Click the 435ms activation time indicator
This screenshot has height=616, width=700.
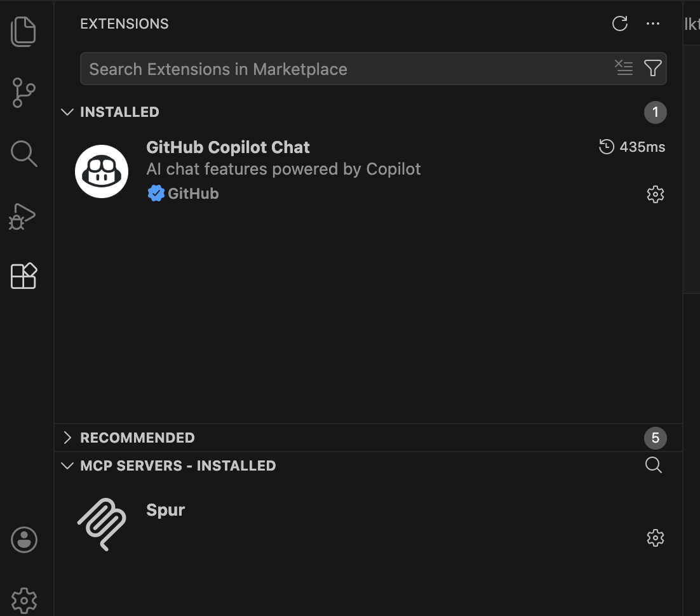point(631,147)
